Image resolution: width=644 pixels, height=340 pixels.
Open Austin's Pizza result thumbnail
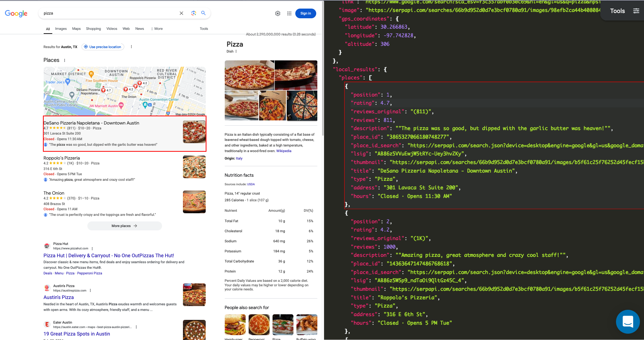click(194, 295)
